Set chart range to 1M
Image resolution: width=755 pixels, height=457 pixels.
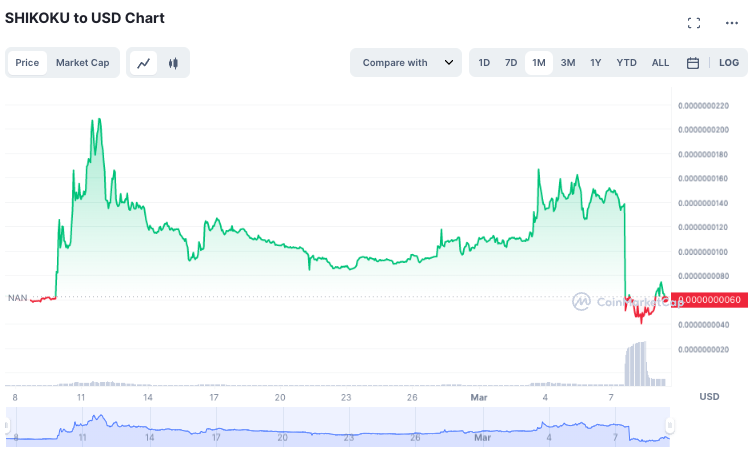[539, 63]
